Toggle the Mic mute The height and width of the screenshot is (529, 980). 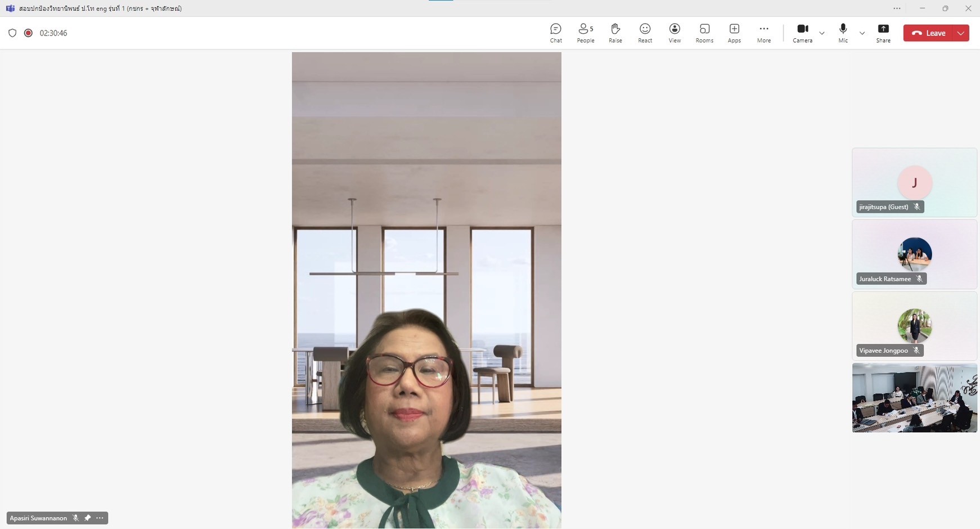coord(843,33)
